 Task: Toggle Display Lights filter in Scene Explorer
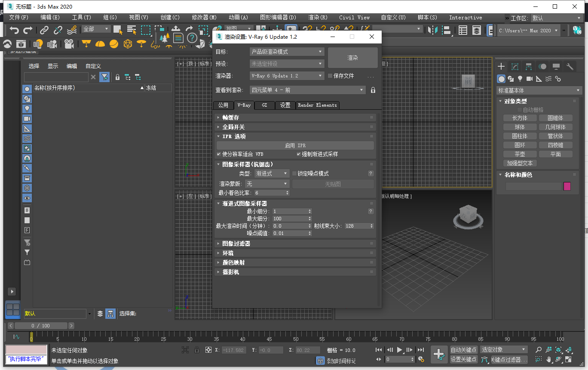(x=27, y=108)
